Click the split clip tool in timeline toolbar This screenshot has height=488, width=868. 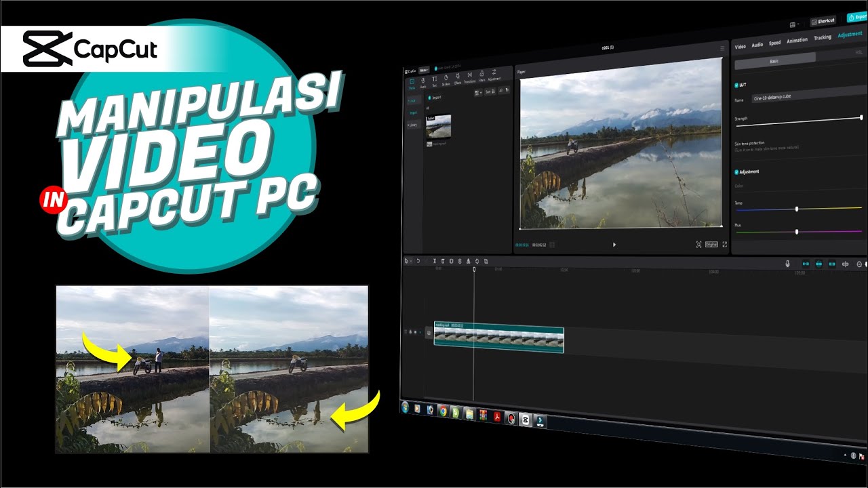click(435, 261)
